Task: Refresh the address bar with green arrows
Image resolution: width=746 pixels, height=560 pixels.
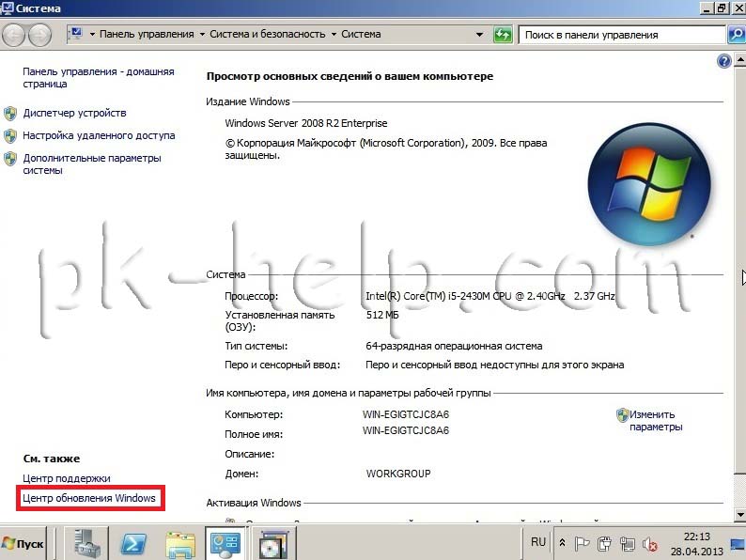Action: pyautogui.click(x=503, y=35)
